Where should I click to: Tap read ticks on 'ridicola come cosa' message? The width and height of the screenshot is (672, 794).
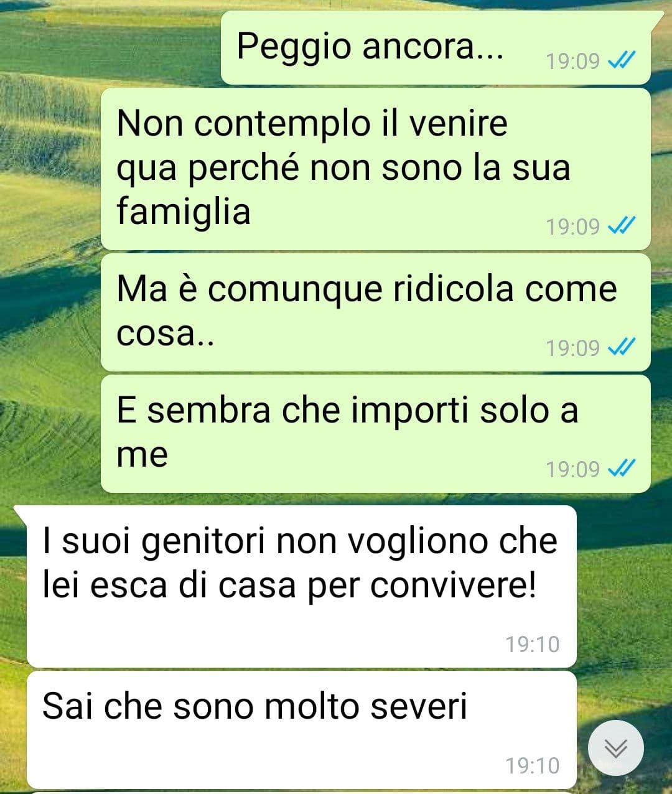click(621, 347)
